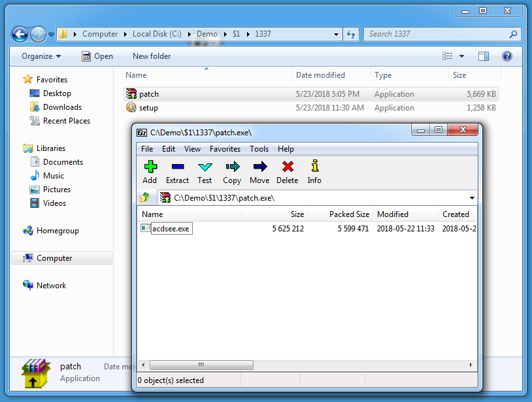The image size is (532, 402).
Task: Go up one folder level in 7-Zip
Action: pos(145,197)
